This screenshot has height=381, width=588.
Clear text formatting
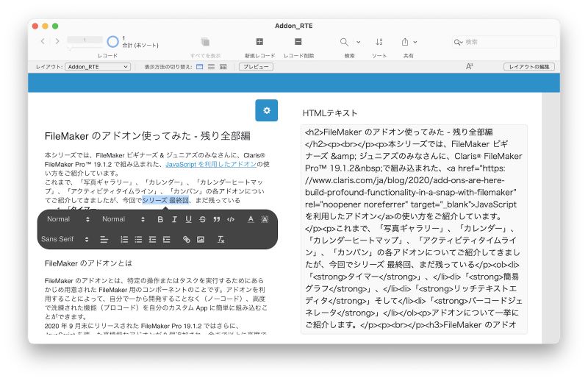221,240
